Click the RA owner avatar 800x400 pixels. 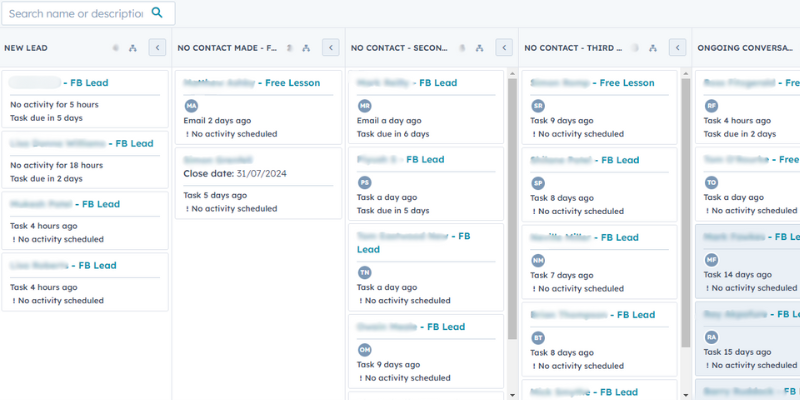click(x=712, y=337)
